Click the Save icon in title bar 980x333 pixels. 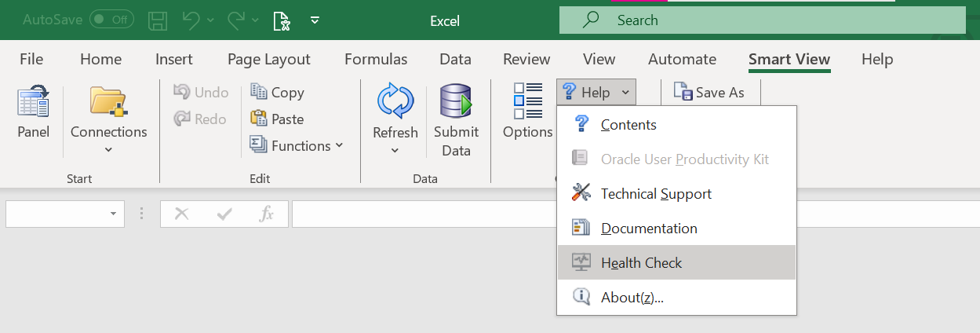pyautogui.click(x=158, y=20)
